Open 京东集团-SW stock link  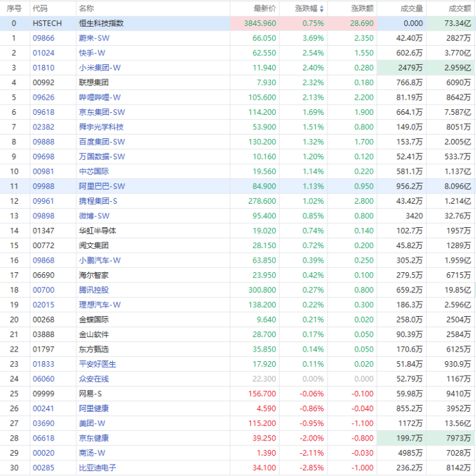pyautogui.click(x=102, y=112)
